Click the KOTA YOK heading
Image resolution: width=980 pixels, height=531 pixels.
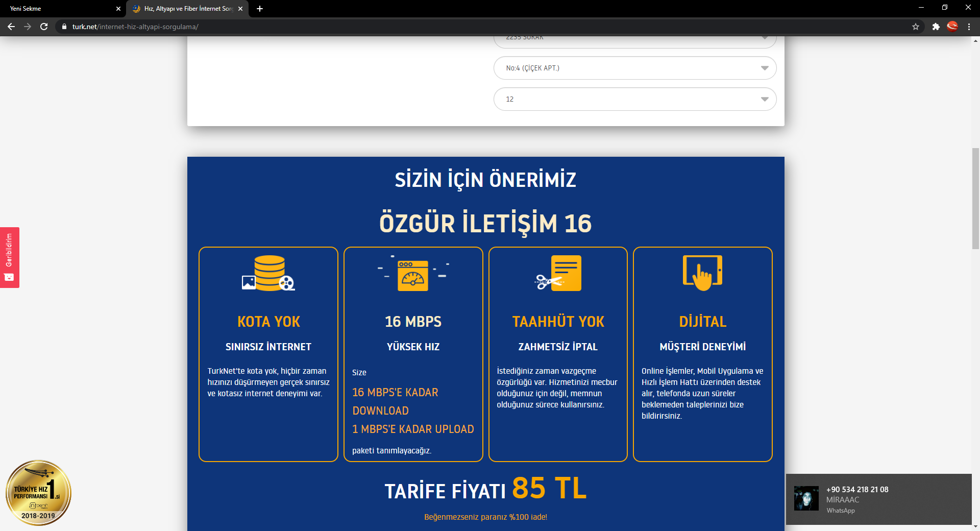268,322
